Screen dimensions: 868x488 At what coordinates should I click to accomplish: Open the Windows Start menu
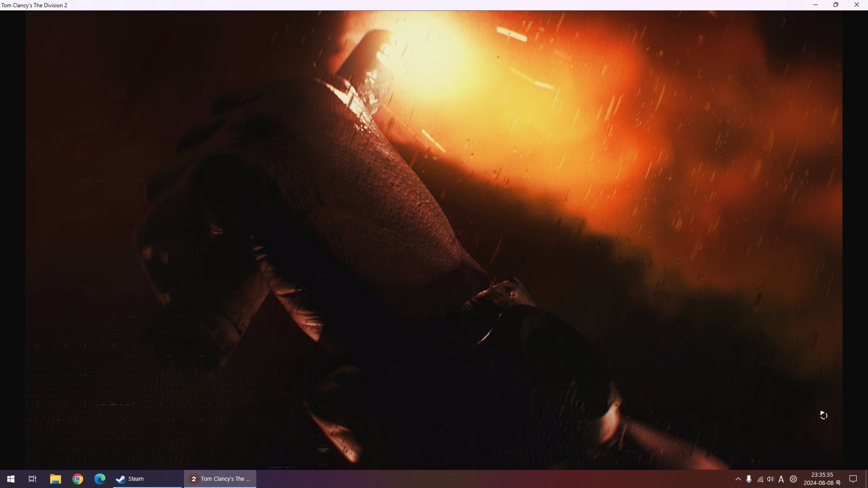(x=11, y=479)
